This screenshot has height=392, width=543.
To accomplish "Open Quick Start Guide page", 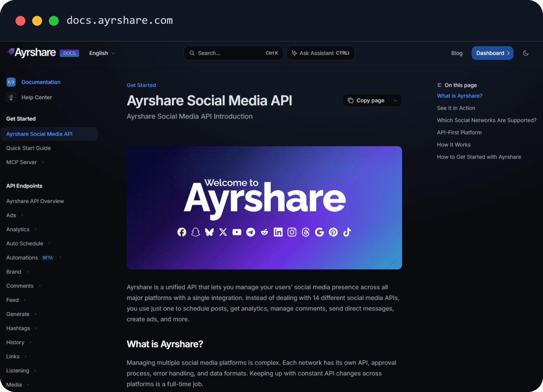I will click(x=28, y=148).
